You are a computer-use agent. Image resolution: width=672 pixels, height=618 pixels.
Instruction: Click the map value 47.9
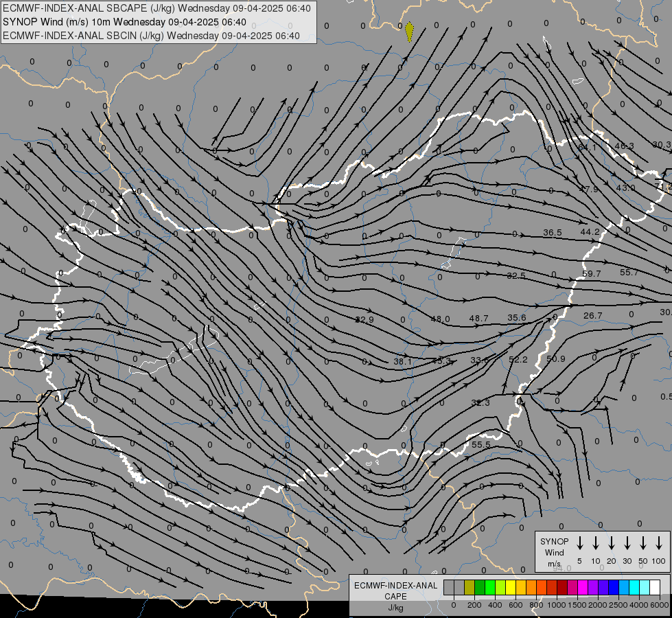(588, 189)
